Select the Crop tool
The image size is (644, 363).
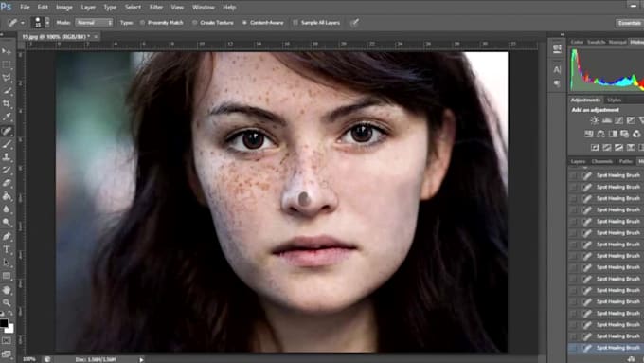[x=7, y=104]
